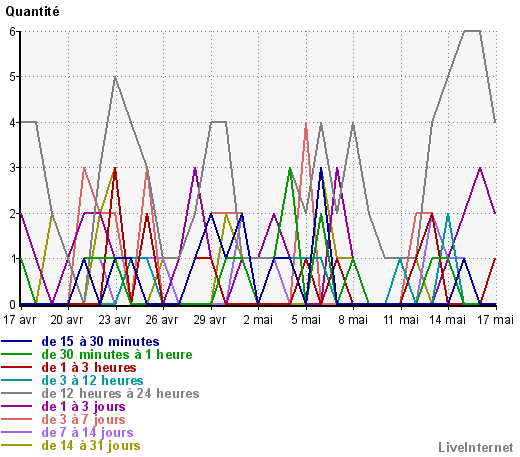Click the '26 avr' date label
The width and height of the screenshot is (520, 457).
pyautogui.click(x=162, y=320)
